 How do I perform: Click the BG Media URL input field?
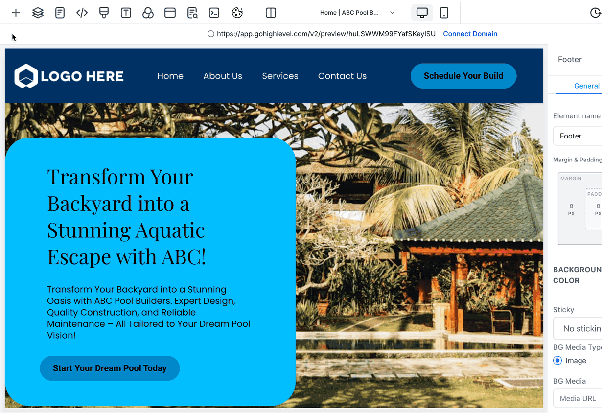pos(578,398)
